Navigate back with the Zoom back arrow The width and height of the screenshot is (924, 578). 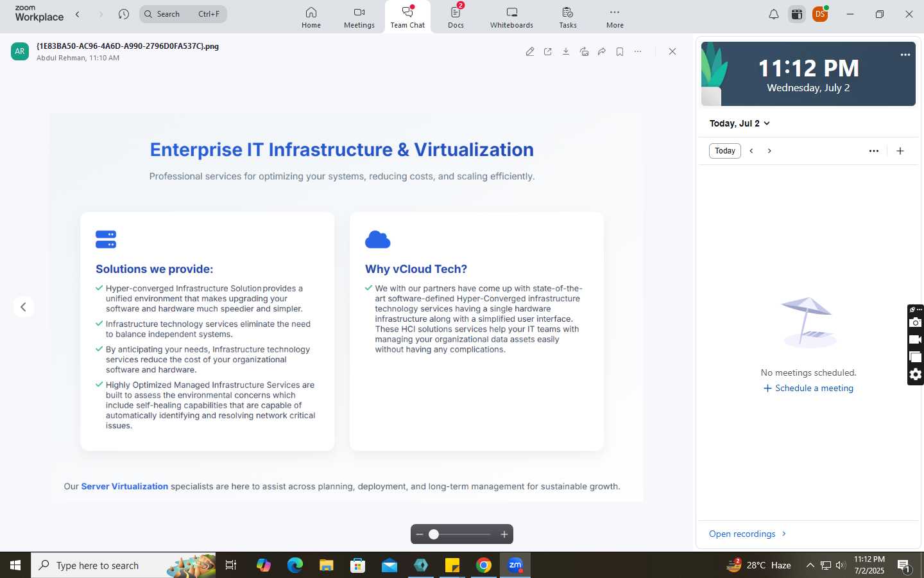point(78,14)
